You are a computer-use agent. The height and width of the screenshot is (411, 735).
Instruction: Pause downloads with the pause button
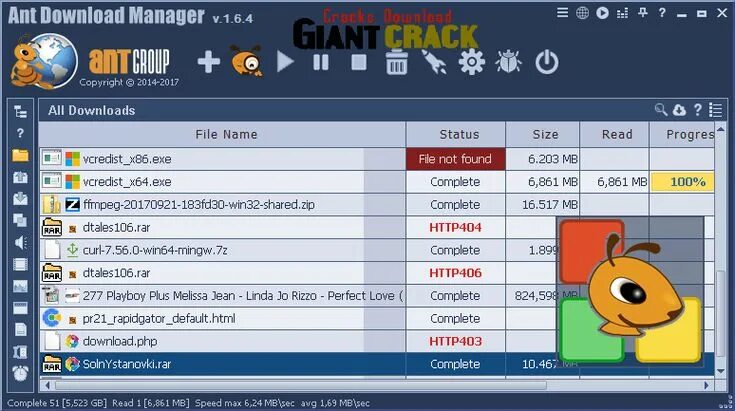(321, 62)
